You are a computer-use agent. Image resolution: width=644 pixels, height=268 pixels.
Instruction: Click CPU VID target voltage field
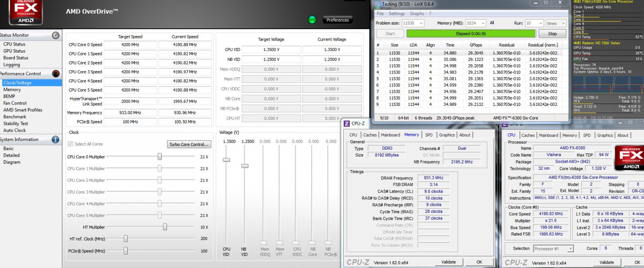coord(271,50)
